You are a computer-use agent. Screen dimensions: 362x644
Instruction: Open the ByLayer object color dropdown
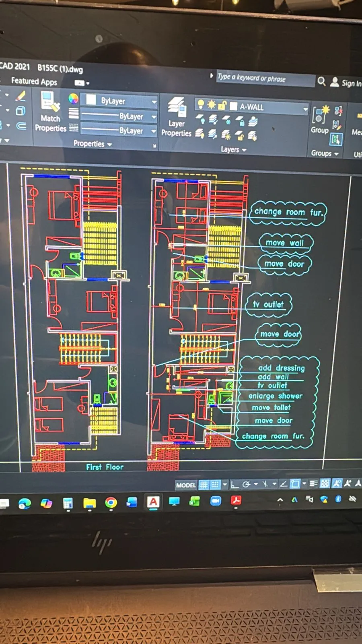[154, 102]
